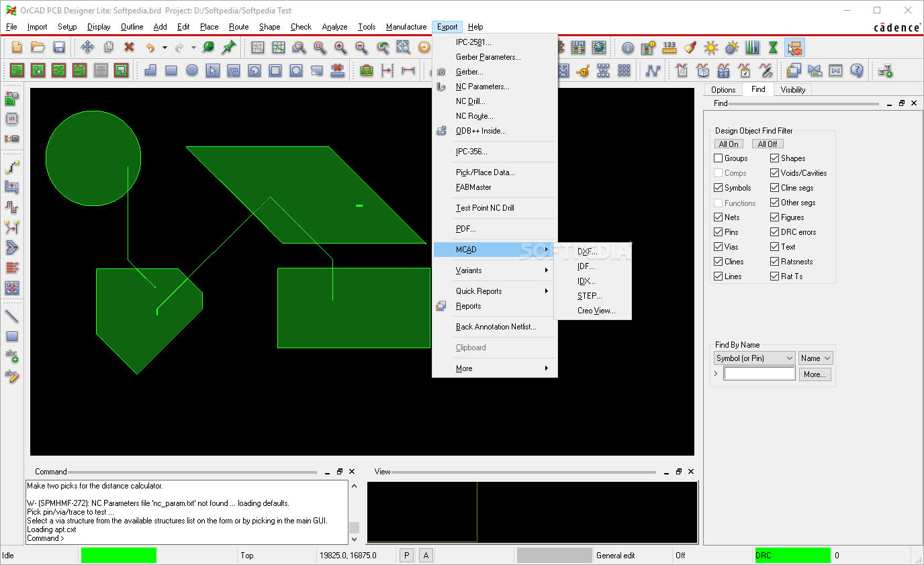
Task: Click the bright sun icon
Action: pyautogui.click(x=710, y=48)
